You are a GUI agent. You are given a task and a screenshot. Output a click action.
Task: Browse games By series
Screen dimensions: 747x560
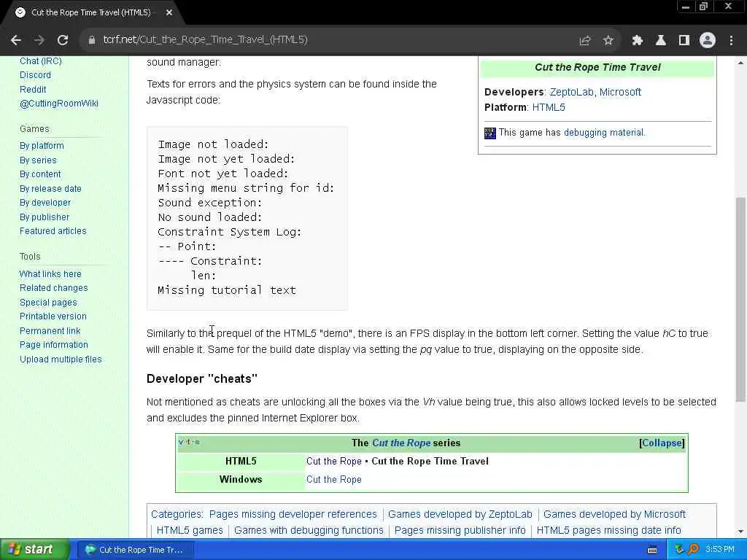coord(38,160)
